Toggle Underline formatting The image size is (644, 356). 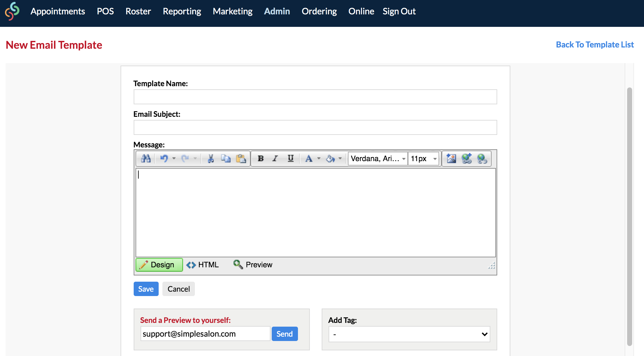pos(290,159)
